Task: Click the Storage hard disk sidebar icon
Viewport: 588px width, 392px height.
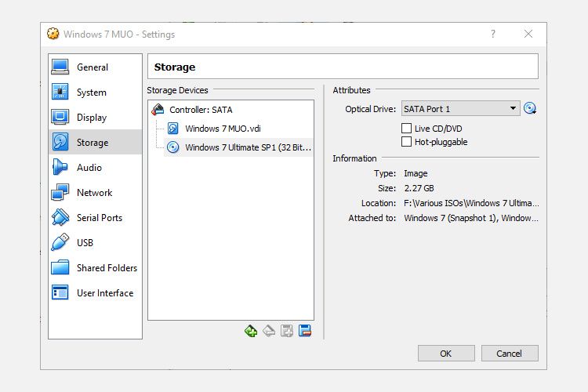Action: [60, 142]
